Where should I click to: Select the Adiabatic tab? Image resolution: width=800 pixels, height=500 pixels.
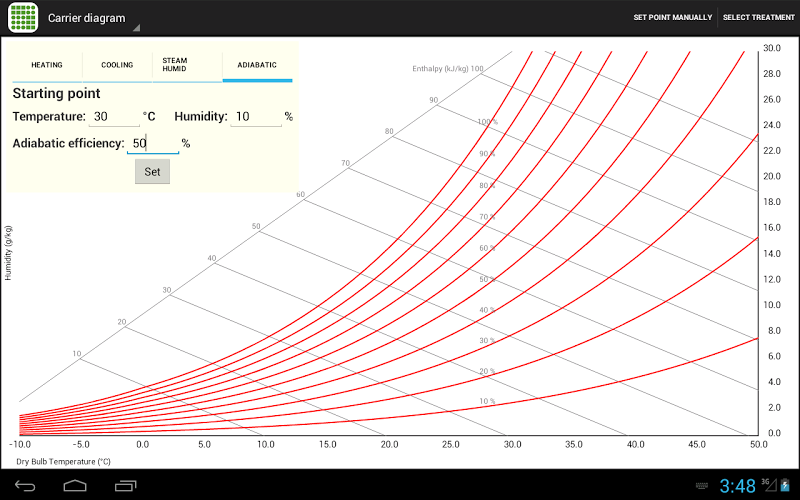pos(257,65)
